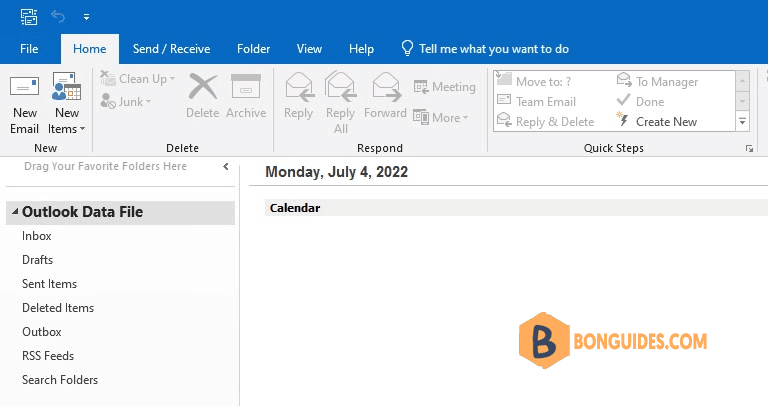
Task: Click the Meeting reply button
Action: (x=444, y=87)
